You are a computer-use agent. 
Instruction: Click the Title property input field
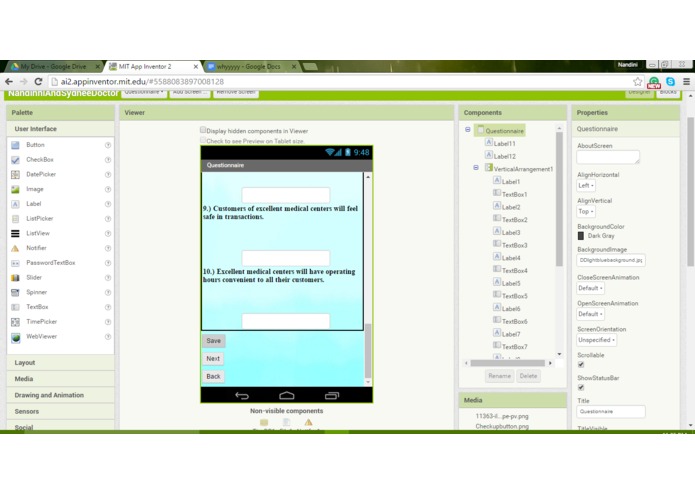pyautogui.click(x=611, y=412)
